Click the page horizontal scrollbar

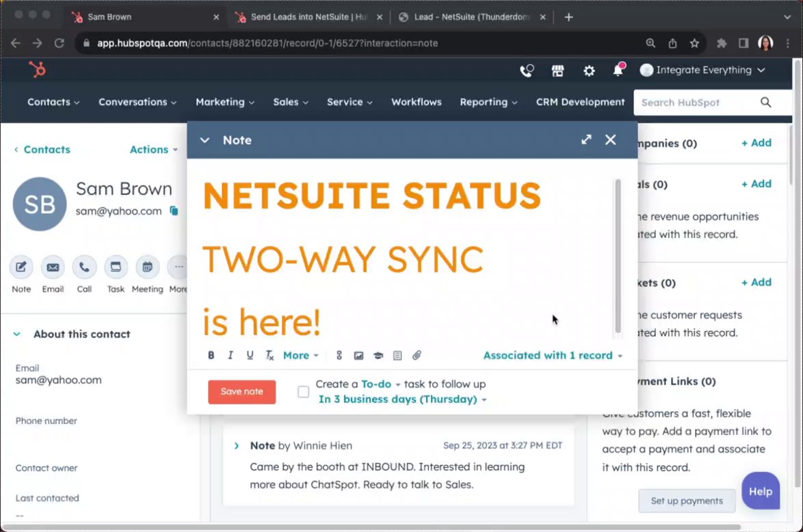(x=371, y=527)
